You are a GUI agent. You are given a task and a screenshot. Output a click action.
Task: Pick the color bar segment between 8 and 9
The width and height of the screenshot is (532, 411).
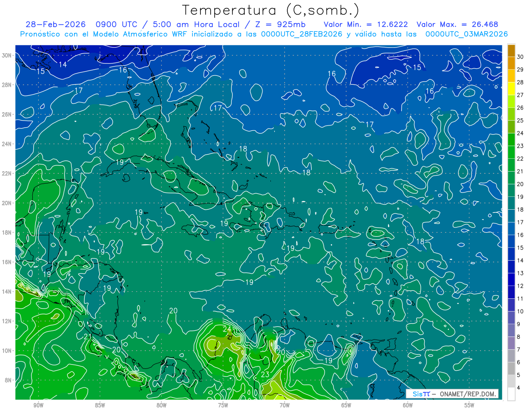pyautogui.click(x=511, y=331)
